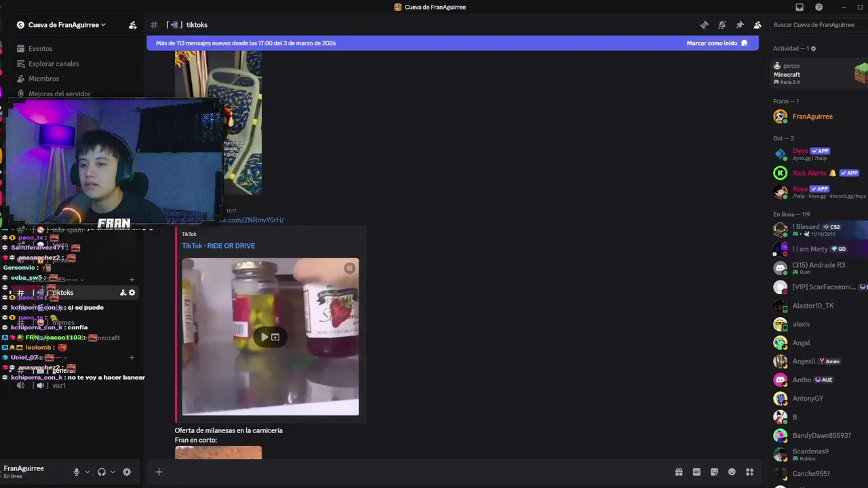Image resolution: width=868 pixels, height=488 pixels.
Task: Select the tiktoks channel in sidebar
Action: click(x=76, y=293)
